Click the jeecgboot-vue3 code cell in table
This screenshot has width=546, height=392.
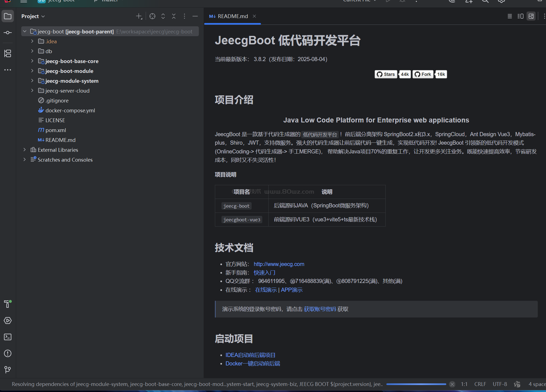(x=242, y=220)
